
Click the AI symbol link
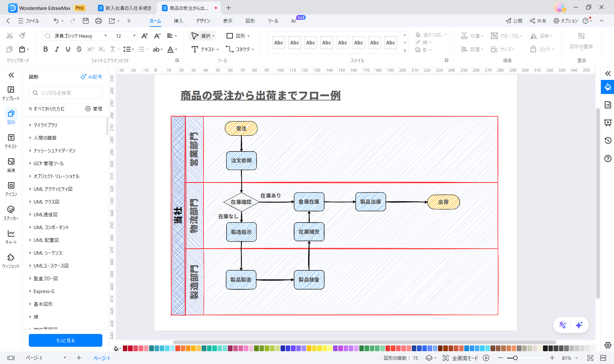[91, 77]
